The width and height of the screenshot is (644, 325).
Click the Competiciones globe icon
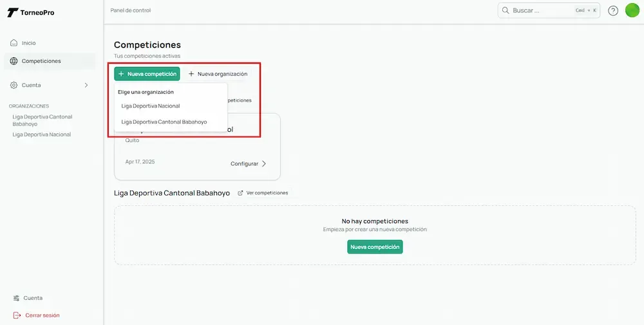tap(14, 60)
